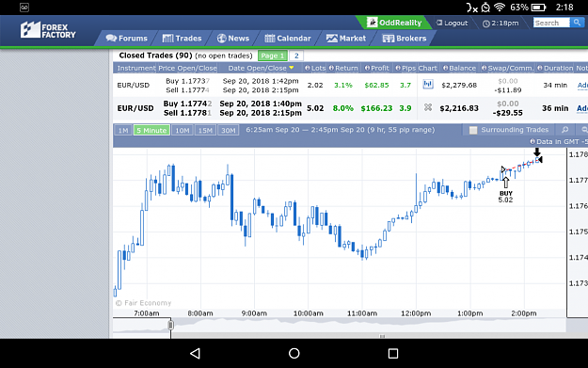Tap the Android recent apps button
The image size is (588, 368).
click(392, 353)
